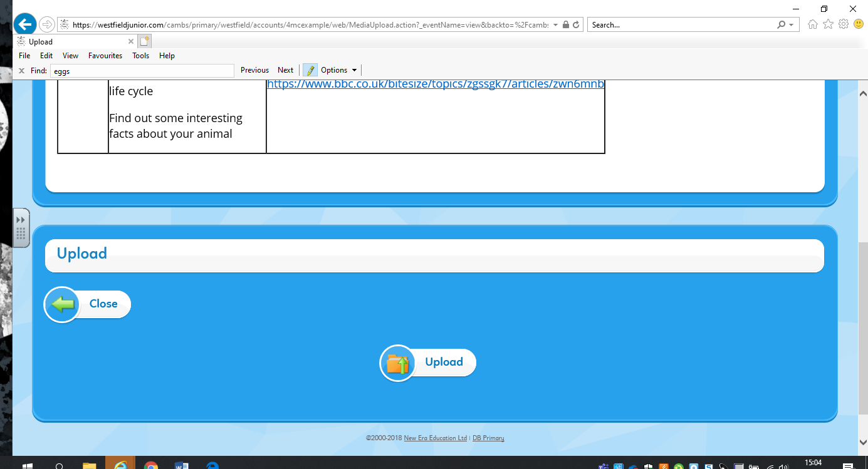Open the Tools menu

click(141, 56)
